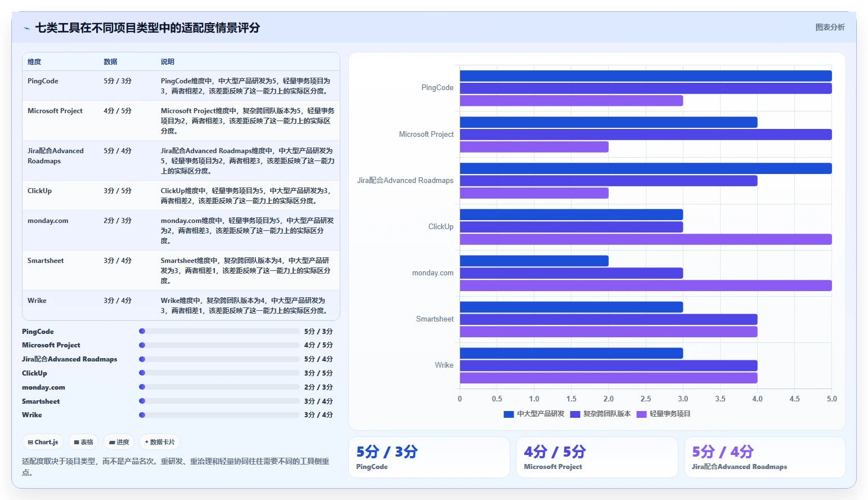
Task: Click Microsoft Project's 中大型产品研发 chart bar
Action: point(609,122)
